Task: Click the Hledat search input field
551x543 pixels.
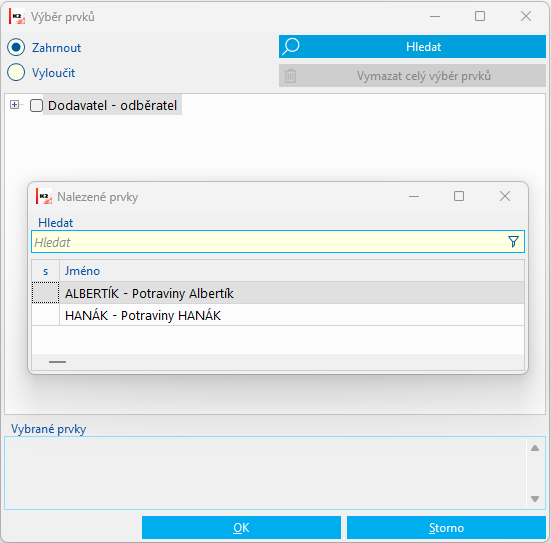Action: click(278, 242)
